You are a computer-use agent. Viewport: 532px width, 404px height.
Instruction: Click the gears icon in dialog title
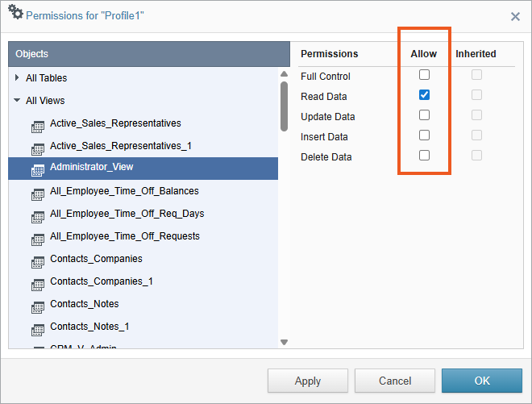point(15,12)
